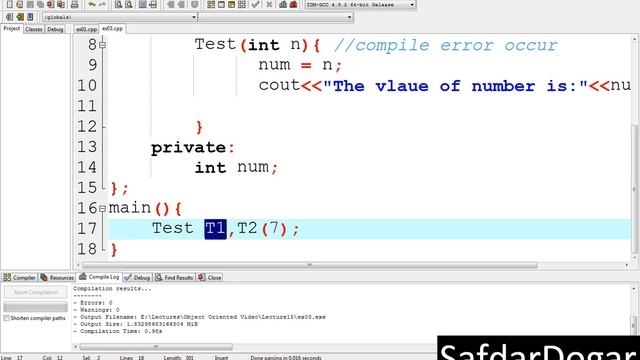
Task: Collapse code fold at line 8
Action: pos(102,45)
